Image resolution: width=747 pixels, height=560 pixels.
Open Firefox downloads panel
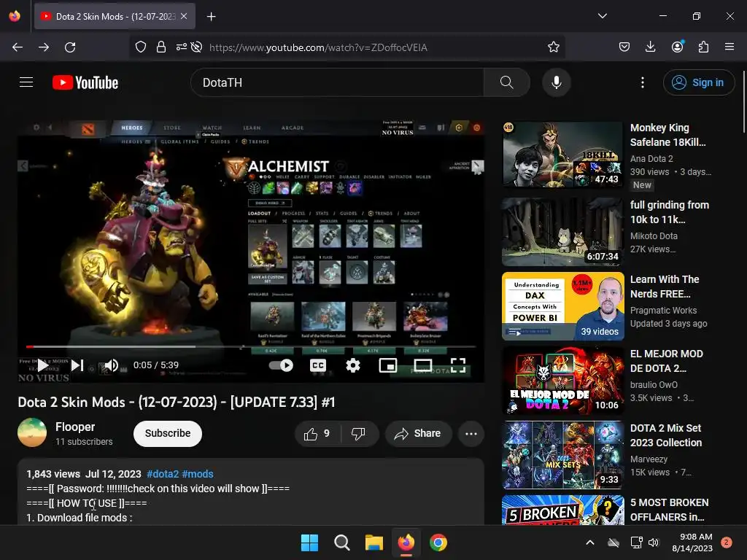(650, 47)
